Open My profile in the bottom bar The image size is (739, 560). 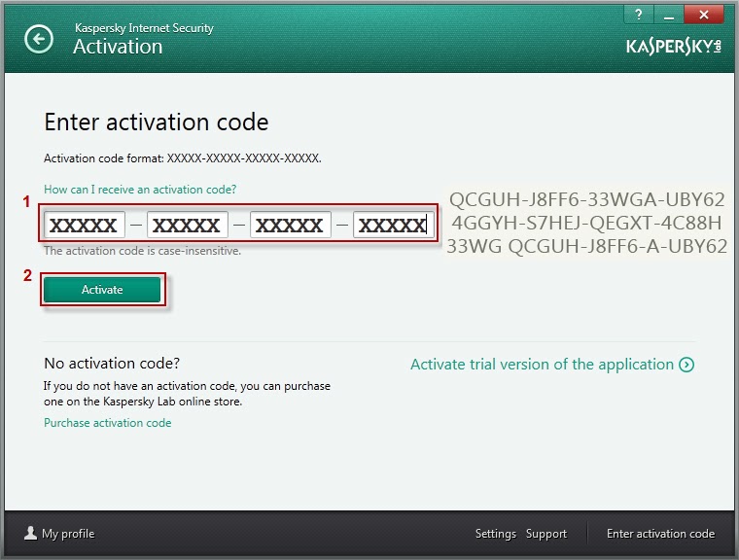[68, 534]
